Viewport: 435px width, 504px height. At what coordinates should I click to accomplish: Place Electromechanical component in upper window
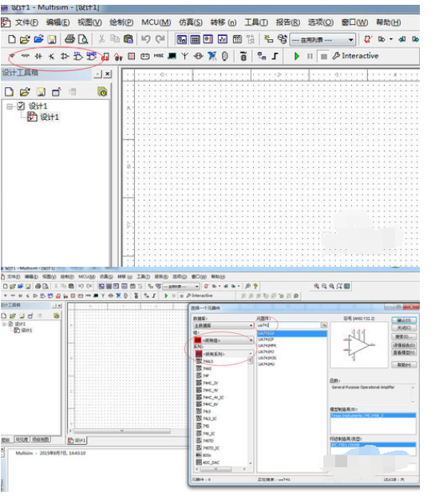198,56
